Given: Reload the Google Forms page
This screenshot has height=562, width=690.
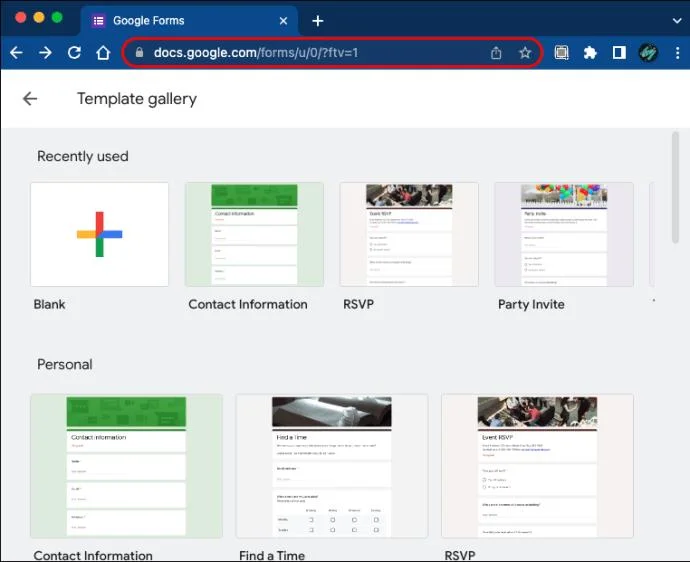Looking at the screenshot, I should (74, 53).
